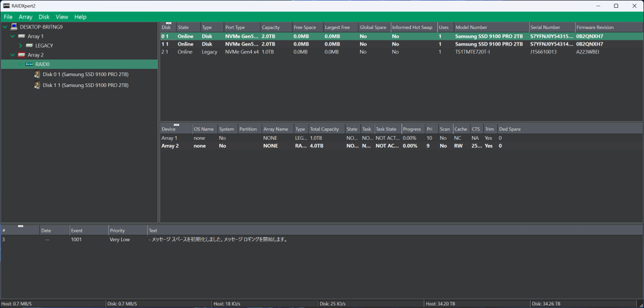Select the TS1TMTE720T-I legacy disk row
Screen dimensions: 644x308
click(x=472, y=52)
